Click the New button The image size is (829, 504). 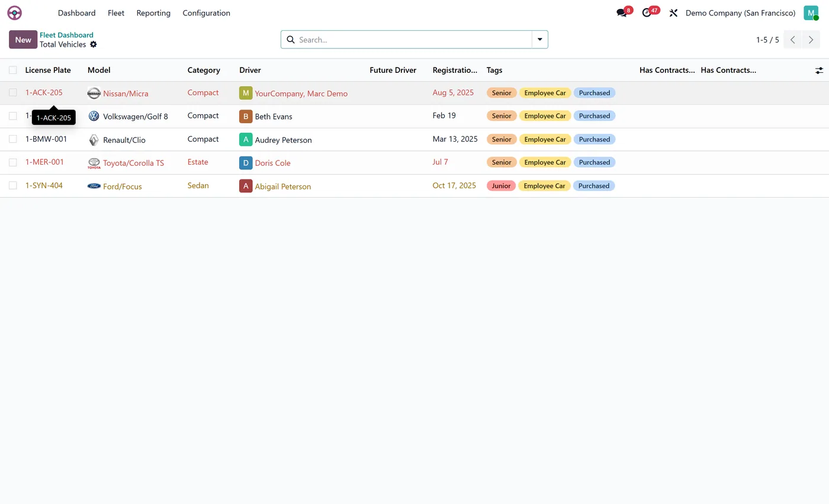[23, 40]
